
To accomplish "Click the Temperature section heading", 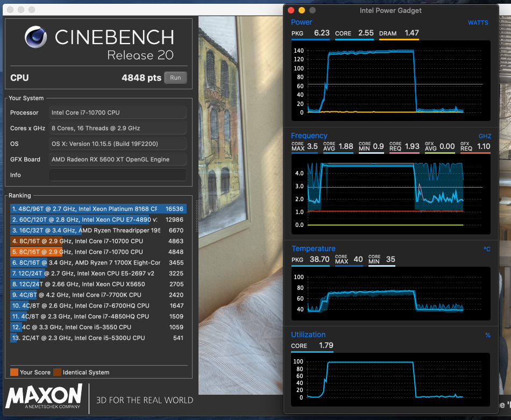I will pyautogui.click(x=313, y=248).
